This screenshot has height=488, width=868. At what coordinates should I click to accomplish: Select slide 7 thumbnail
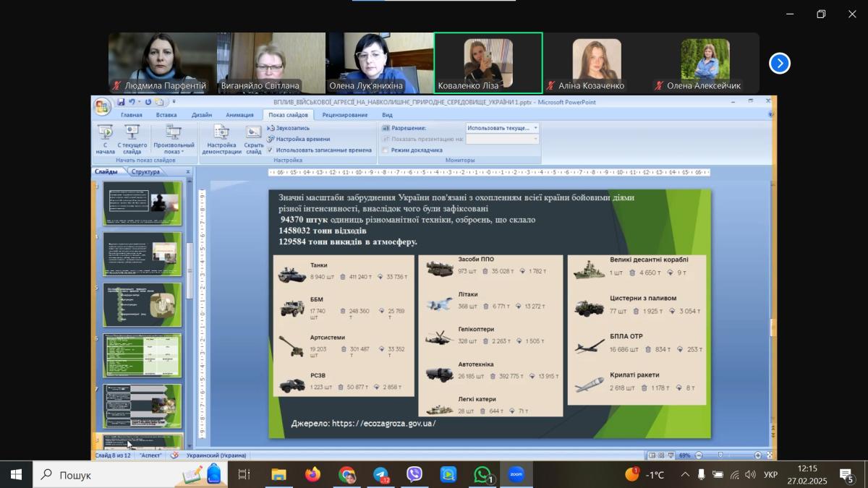[142, 406]
